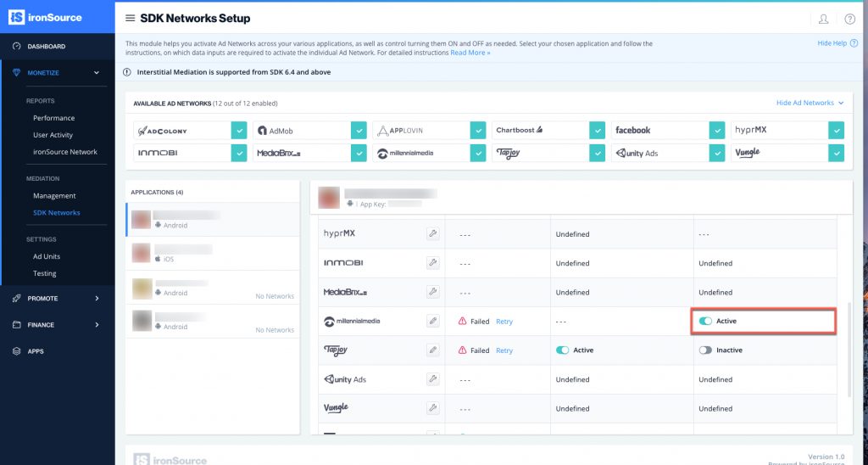Click the Apps stack icon
This screenshot has height=465, width=868.
[17, 351]
